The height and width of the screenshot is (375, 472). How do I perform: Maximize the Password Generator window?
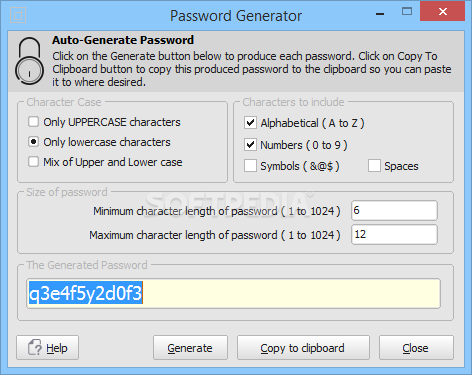(407, 12)
